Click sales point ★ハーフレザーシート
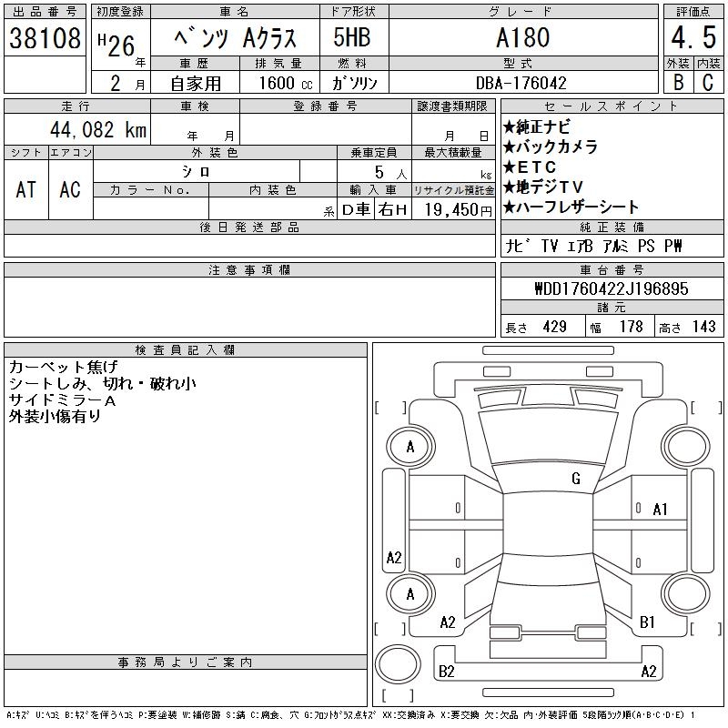The image size is (728, 728). tap(571, 207)
